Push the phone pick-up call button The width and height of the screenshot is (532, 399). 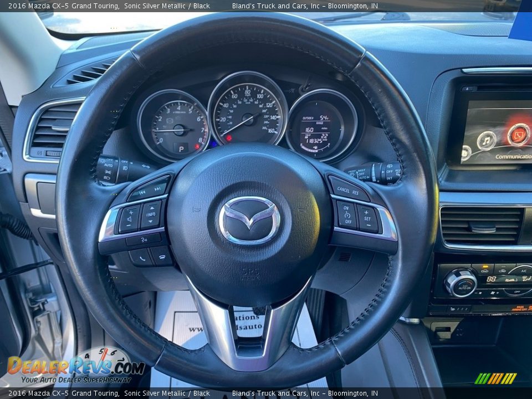click(x=141, y=258)
